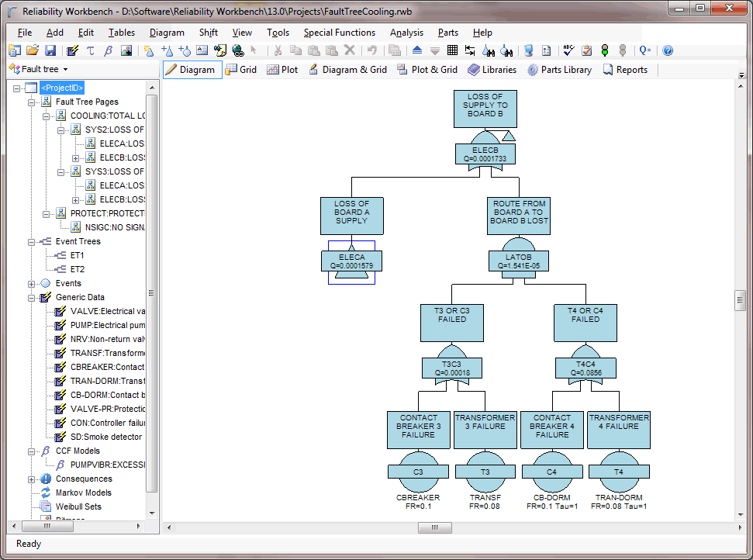The image size is (753, 560).
Task: Expand the Consequences tree node
Action: click(x=32, y=479)
